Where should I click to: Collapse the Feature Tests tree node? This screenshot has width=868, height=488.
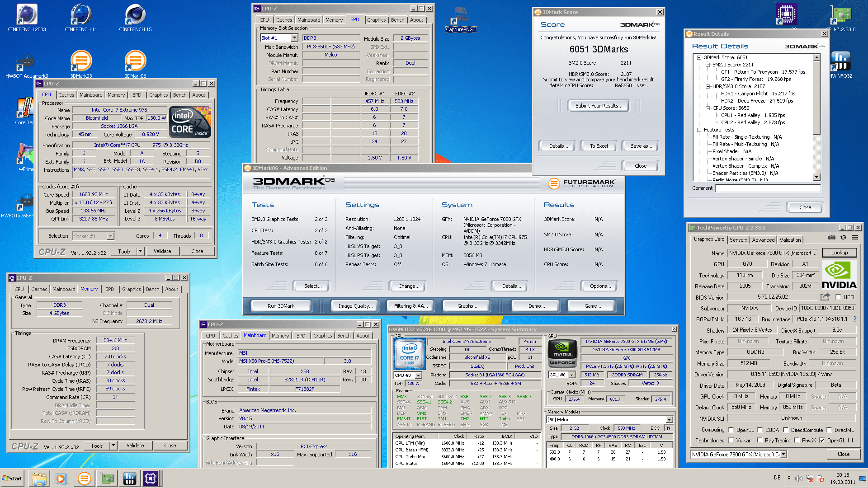coord(699,130)
